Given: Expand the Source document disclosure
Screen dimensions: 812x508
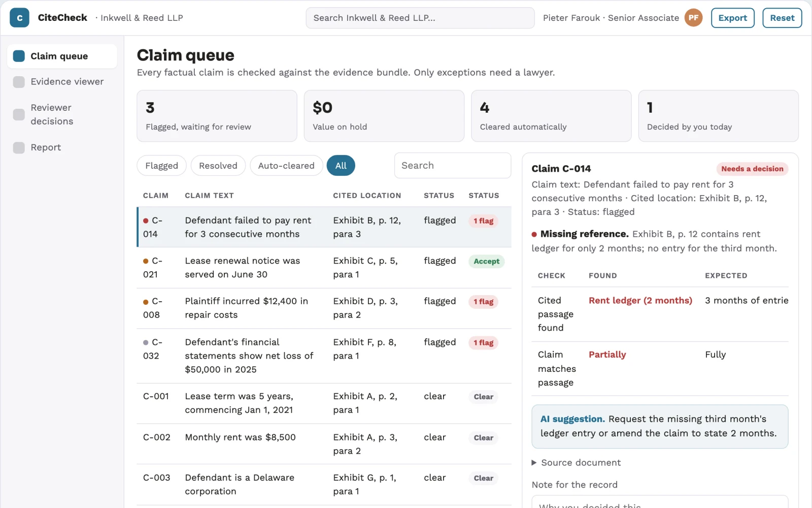Looking at the screenshot, I should pyautogui.click(x=576, y=463).
